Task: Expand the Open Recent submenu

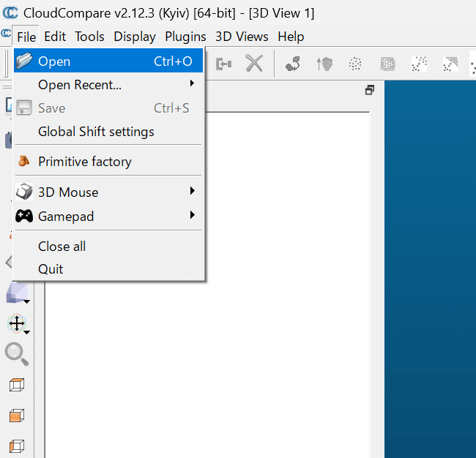Action: 108,85
